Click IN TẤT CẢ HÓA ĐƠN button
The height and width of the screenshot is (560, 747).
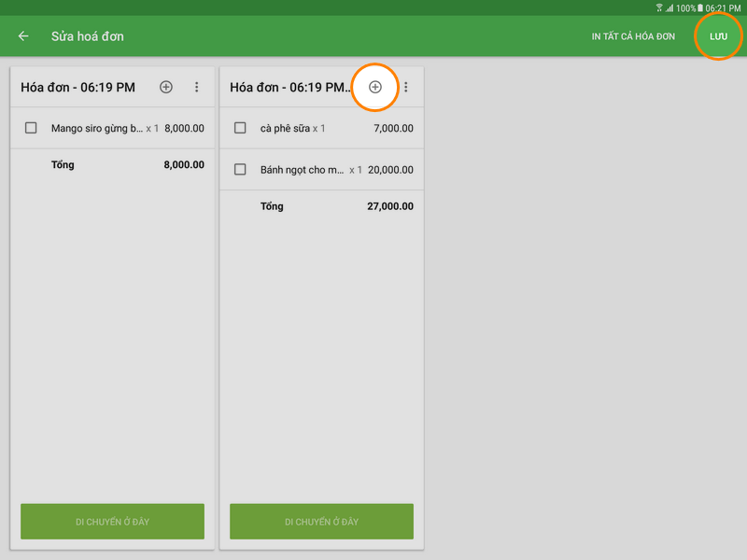tap(633, 36)
